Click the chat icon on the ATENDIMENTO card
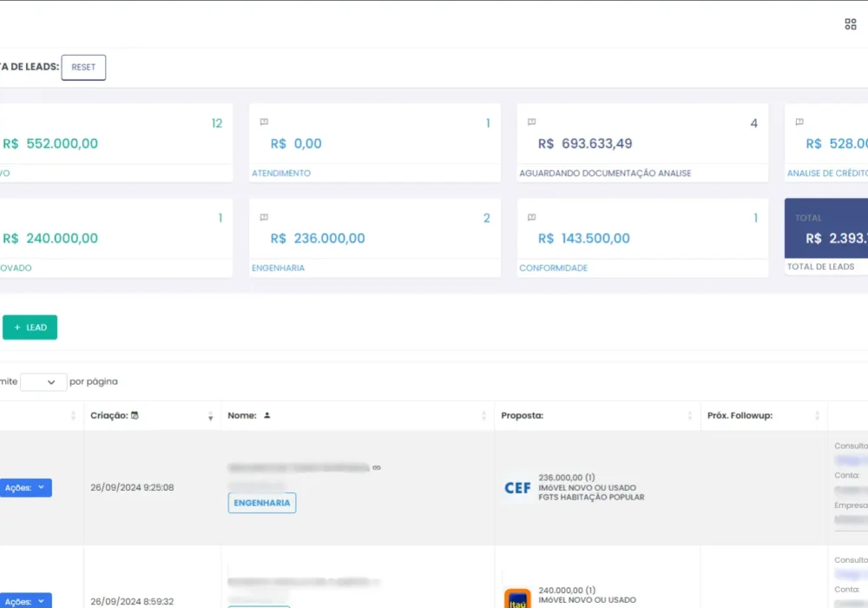This screenshot has height=608, width=868. click(264, 122)
